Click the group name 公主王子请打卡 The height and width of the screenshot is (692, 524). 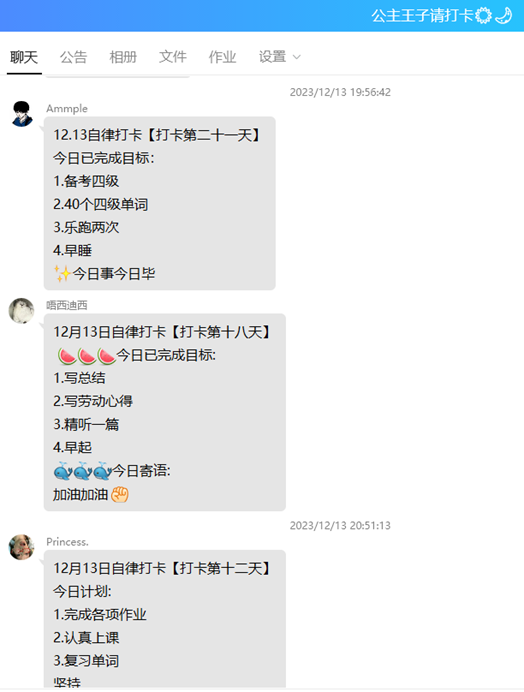pyautogui.click(x=422, y=15)
